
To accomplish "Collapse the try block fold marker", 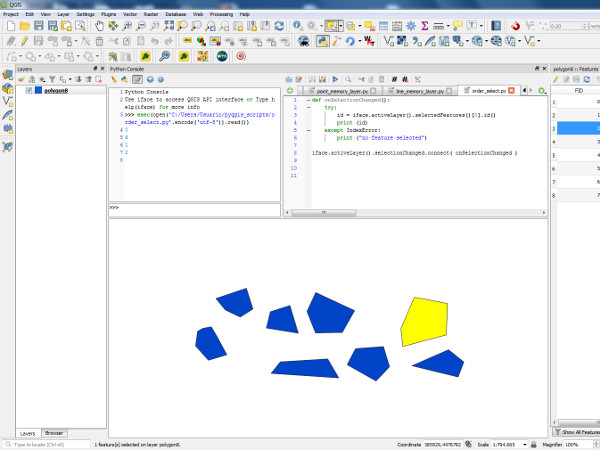I will tap(308, 108).
